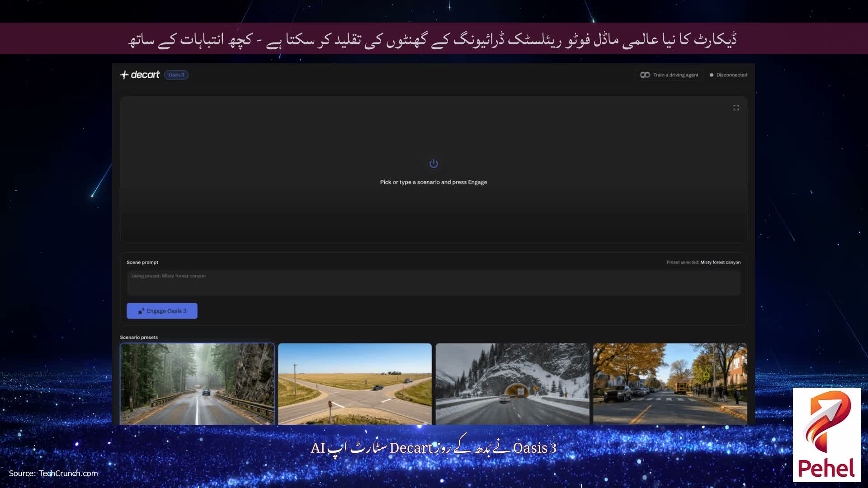This screenshot has height=488, width=868.
Task: Click the Engage Oasis 3 button
Action: tap(162, 311)
